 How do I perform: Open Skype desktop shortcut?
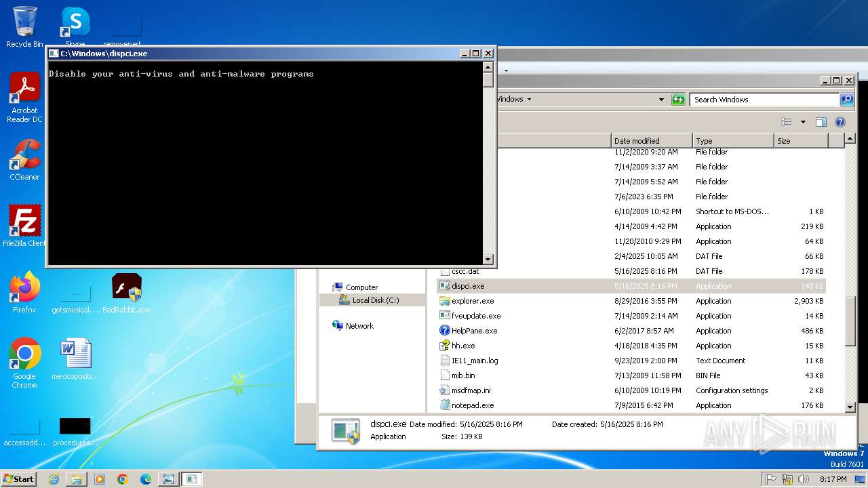tap(75, 27)
